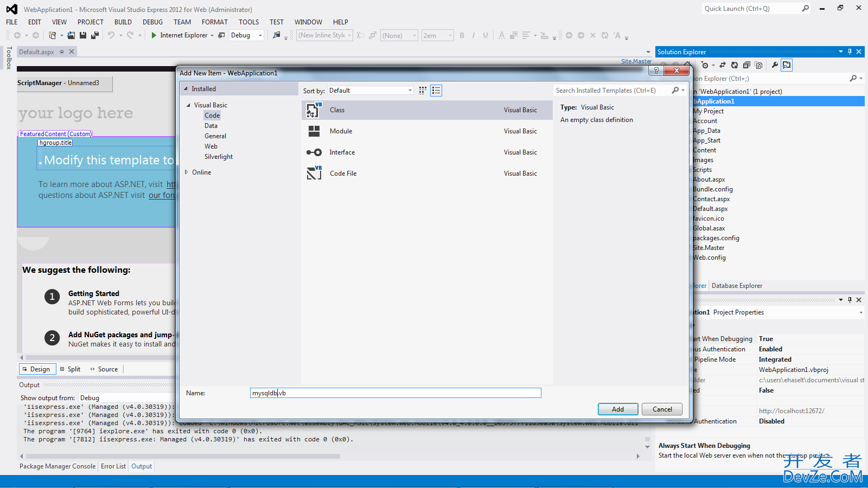This screenshot has height=488, width=868.
Task: Start debugging with the green play icon
Action: pos(154,35)
